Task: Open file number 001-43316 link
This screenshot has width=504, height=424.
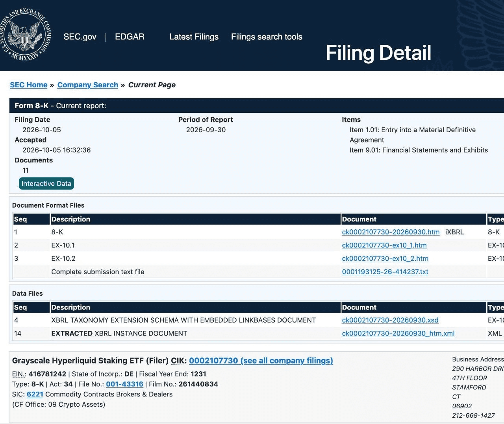Action: [124, 384]
